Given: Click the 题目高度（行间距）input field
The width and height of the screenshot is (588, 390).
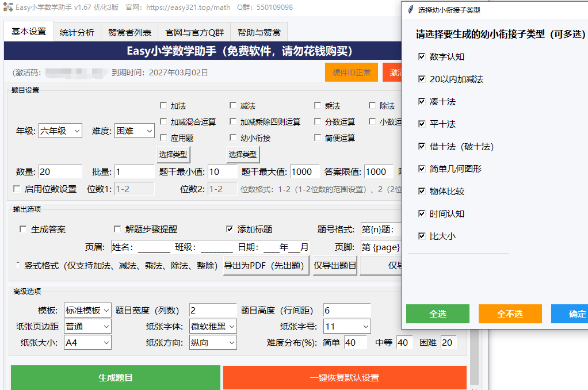Looking at the screenshot, I should coord(347,310).
